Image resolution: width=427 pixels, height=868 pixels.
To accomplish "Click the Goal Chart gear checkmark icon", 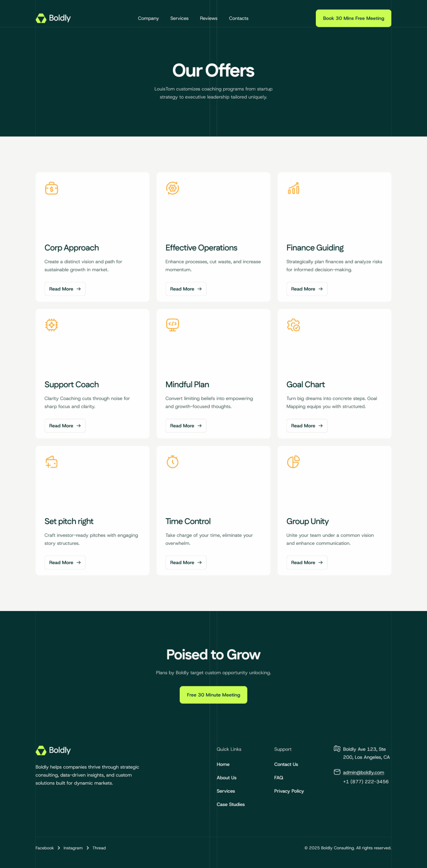I will (x=293, y=325).
